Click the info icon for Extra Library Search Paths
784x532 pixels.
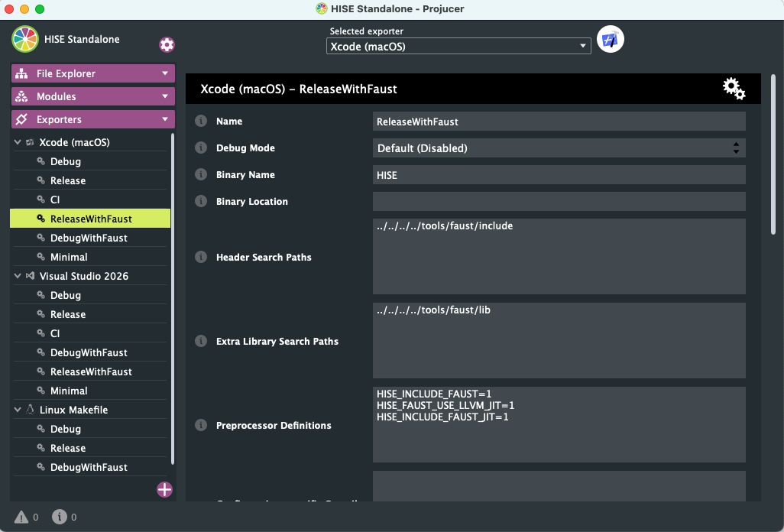click(201, 341)
